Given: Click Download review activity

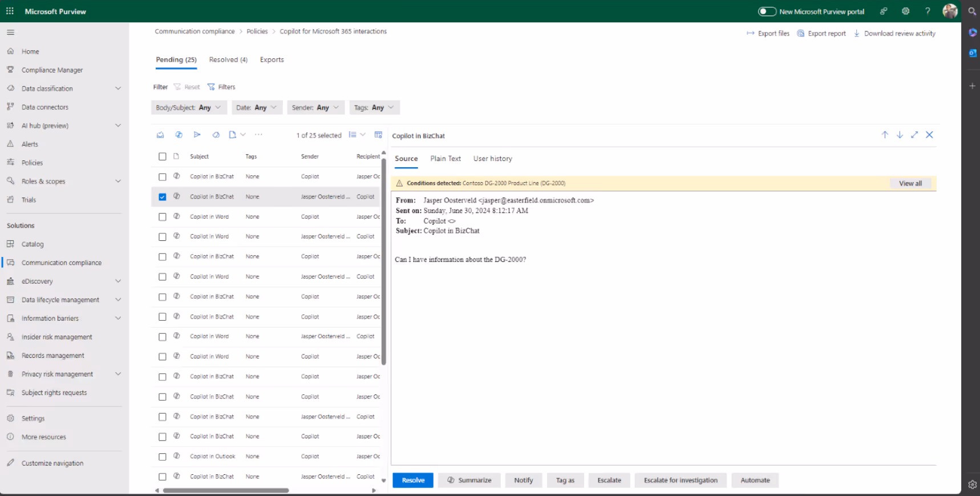Looking at the screenshot, I should 894,33.
